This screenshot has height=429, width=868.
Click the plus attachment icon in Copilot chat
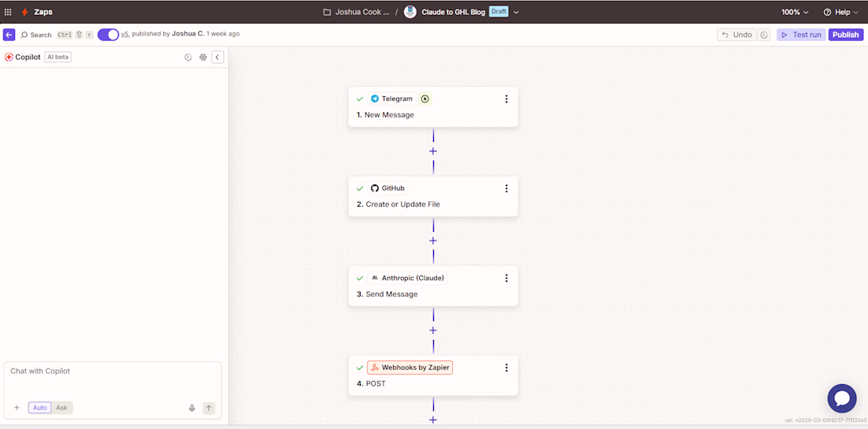click(x=17, y=408)
